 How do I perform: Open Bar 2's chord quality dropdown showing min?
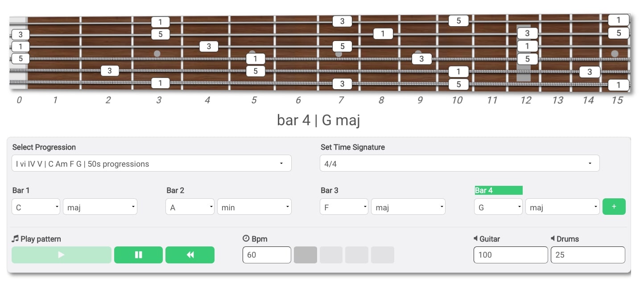point(254,206)
